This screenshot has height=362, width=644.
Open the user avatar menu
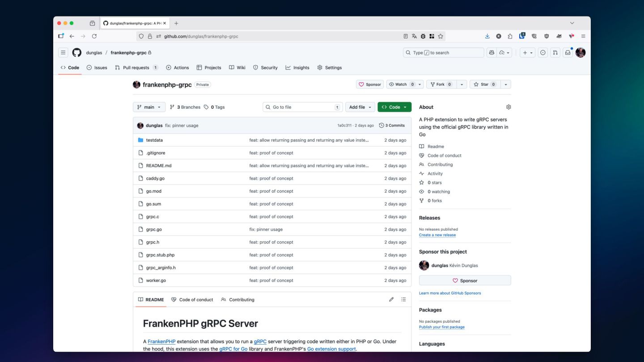pos(580,53)
